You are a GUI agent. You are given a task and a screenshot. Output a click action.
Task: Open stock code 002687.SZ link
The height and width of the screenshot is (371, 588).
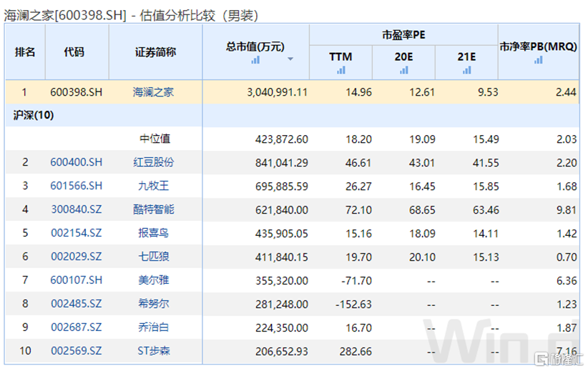tap(76, 327)
